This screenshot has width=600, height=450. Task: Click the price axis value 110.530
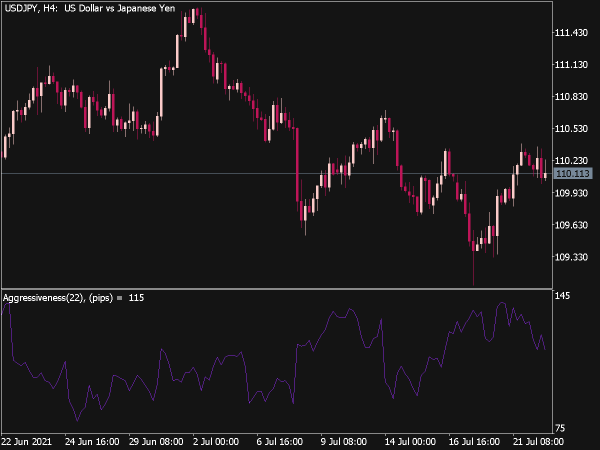pos(571,129)
